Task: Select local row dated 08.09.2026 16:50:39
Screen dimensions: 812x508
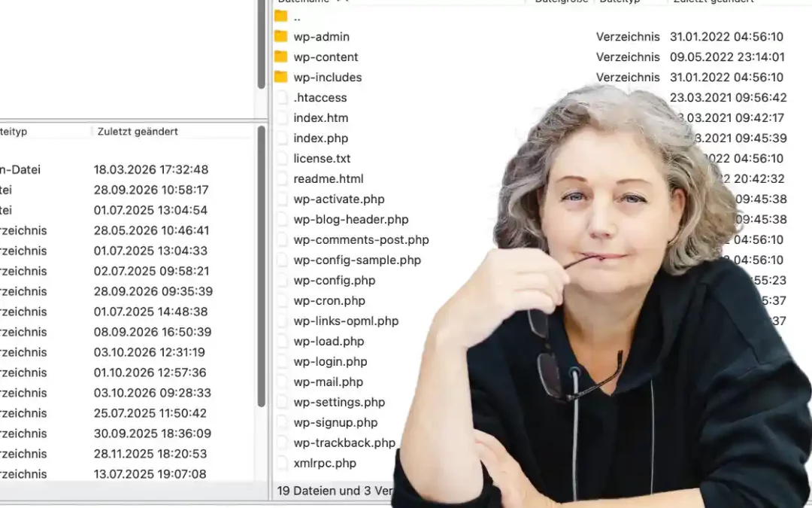Action: click(152, 332)
